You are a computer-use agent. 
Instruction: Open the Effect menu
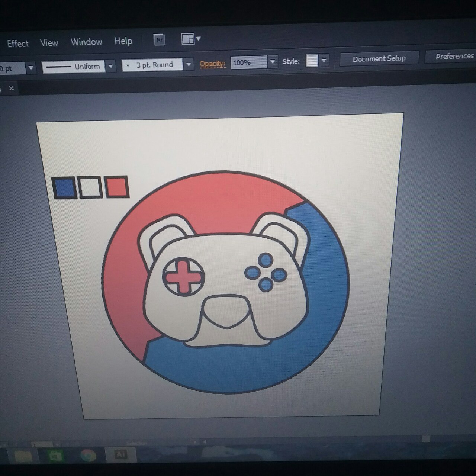(x=18, y=44)
